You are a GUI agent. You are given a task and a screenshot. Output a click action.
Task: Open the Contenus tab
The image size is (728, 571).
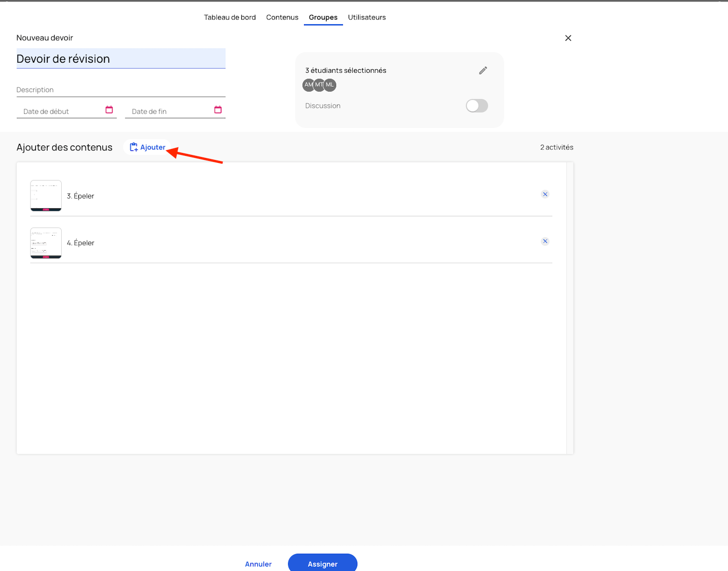coord(282,18)
